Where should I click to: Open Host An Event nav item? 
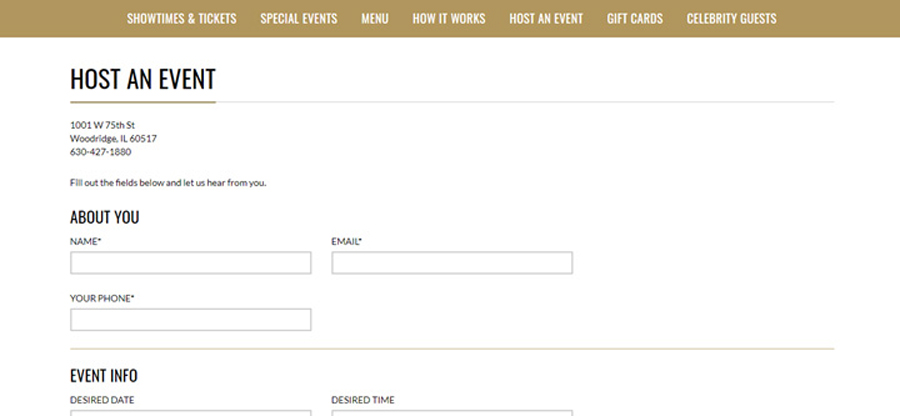[546, 18]
